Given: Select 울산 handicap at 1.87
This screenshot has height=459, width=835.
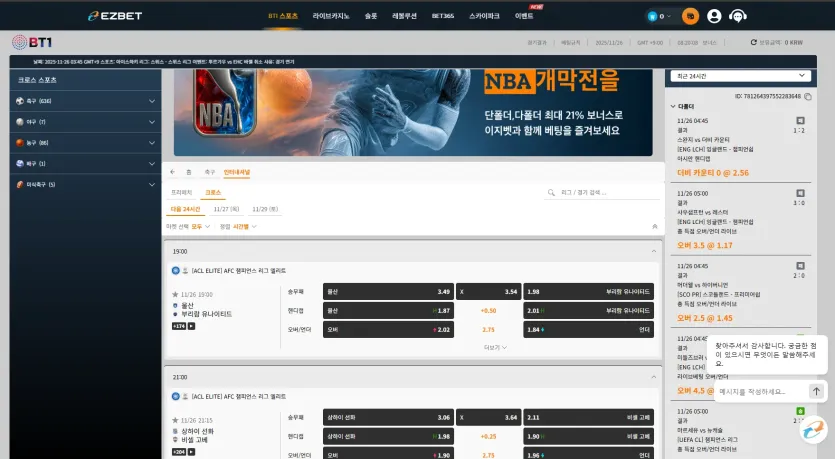Looking at the screenshot, I should click(x=388, y=310).
